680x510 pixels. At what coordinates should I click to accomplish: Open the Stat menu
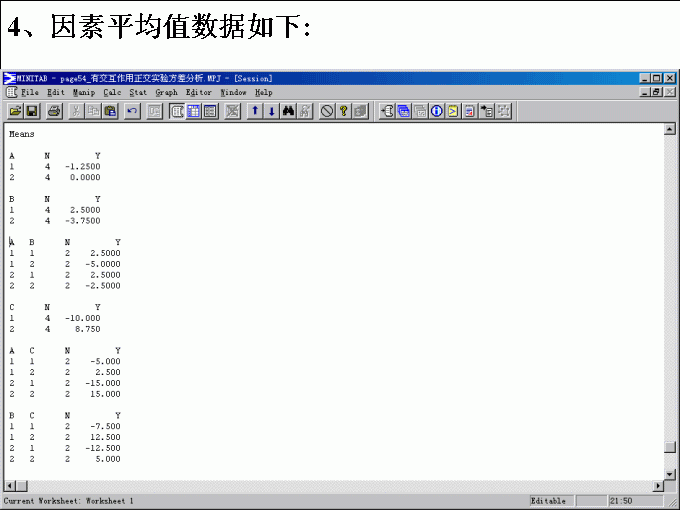tap(137, 92)
